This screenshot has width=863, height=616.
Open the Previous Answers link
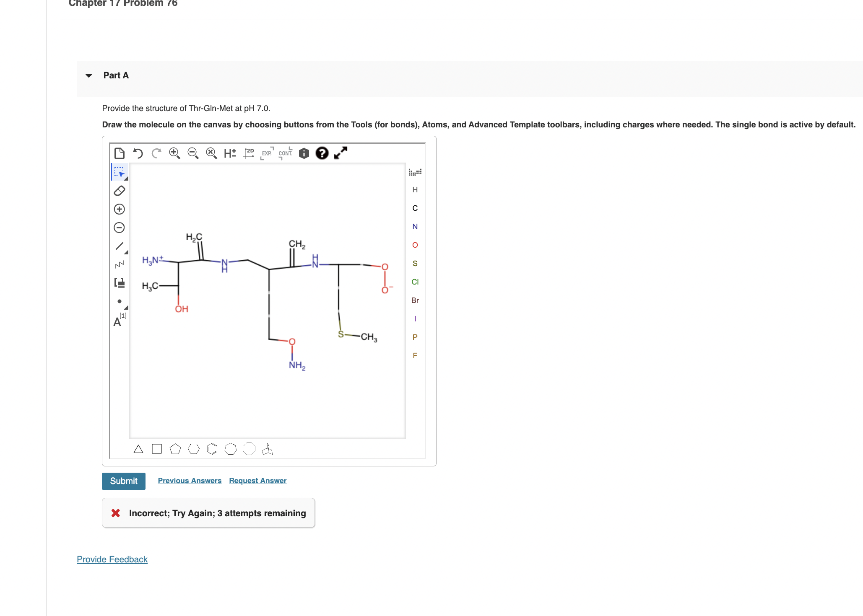(x=190, y=481)
